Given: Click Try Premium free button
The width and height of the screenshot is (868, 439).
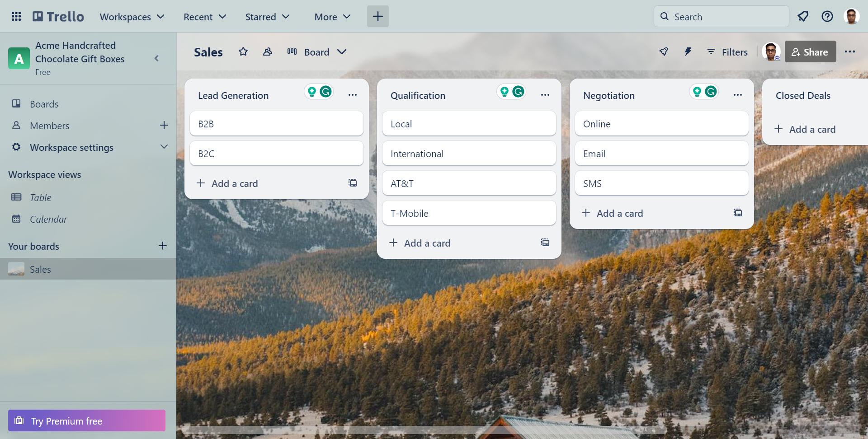Looking at the screenshot, I should pos(87,420).
